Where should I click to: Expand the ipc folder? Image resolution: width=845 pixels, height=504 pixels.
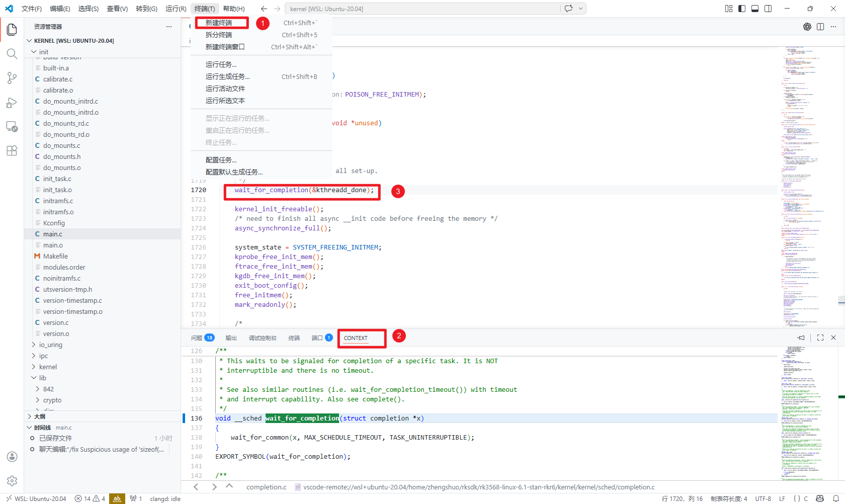(x=34, y=356)
